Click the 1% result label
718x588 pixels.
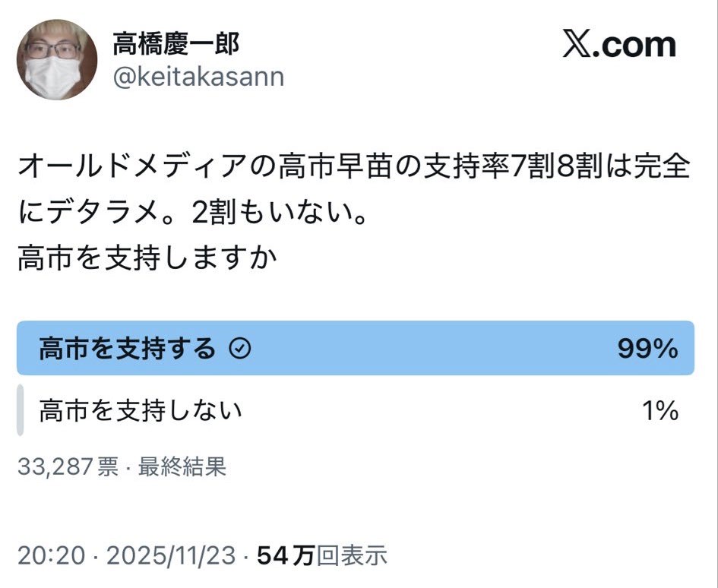pyautogui.click(x=659, y=411)
